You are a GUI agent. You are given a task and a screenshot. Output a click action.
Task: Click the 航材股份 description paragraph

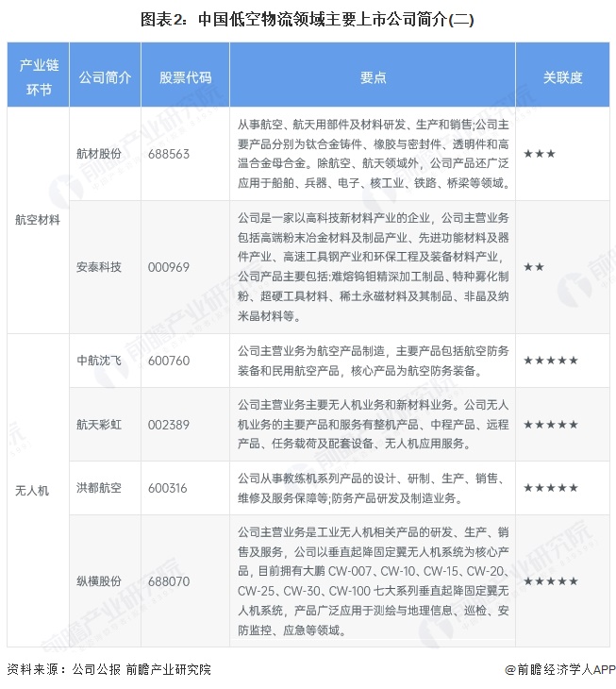pos(374,154)
